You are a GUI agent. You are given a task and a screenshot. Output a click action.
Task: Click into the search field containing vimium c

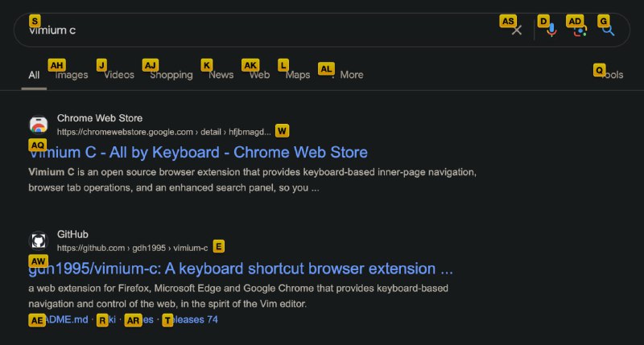click(263, 30)
